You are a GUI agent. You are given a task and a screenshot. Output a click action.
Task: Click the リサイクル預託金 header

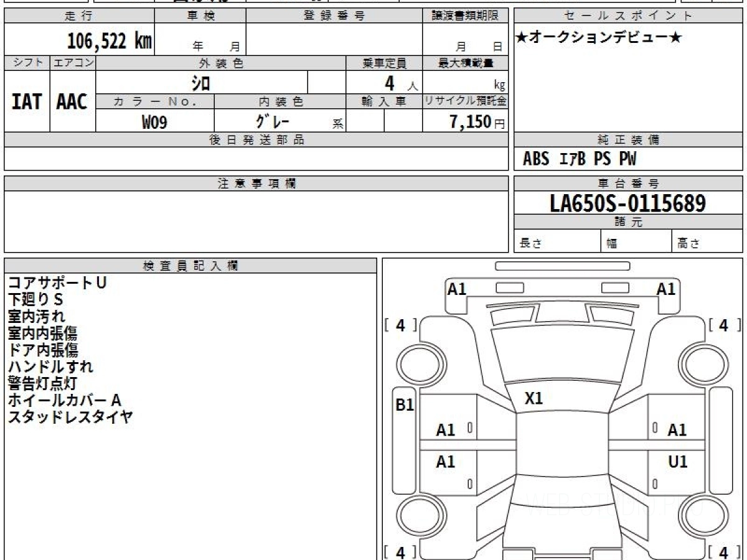(x=466, y=101)
